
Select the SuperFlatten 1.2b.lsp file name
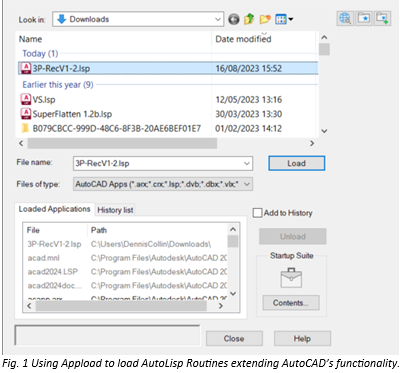pos(72,114)
